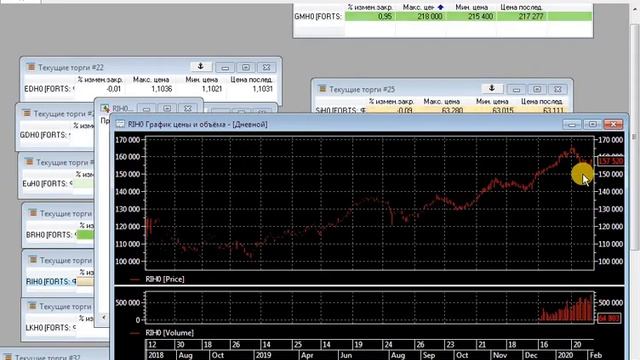Close the Текущие торги #25 window
The width and height of the screenshot is (640, 360).
pyautogui.click(x=558, y=89)
